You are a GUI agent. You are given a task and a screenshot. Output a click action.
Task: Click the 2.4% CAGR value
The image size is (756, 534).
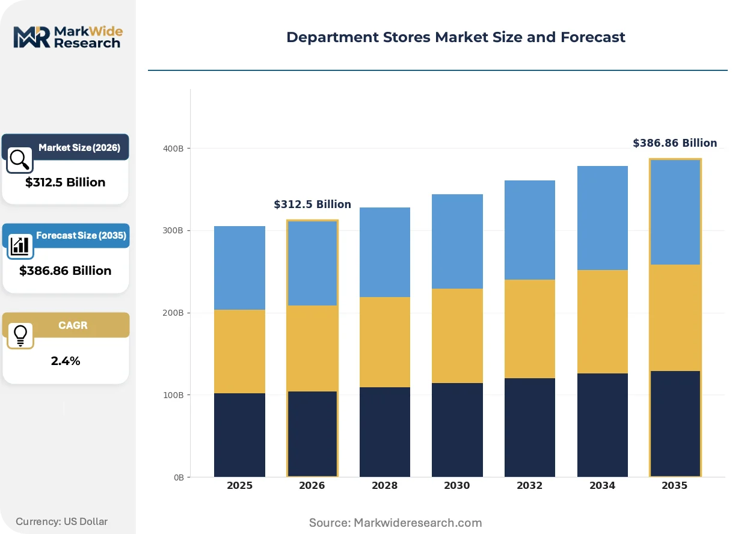pos(66,361)
